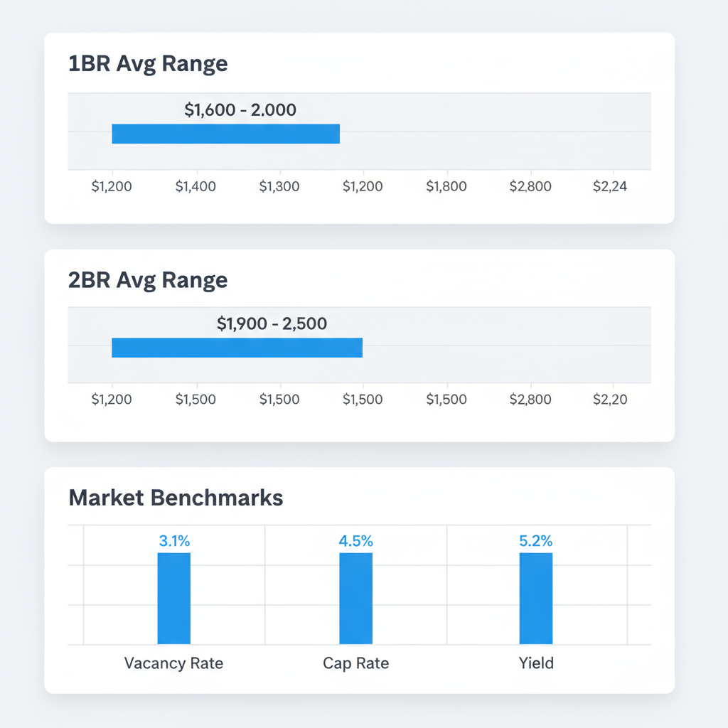728x728 pixels.
Task: Click the 3.1% value label
Action: tap(174, 541)
